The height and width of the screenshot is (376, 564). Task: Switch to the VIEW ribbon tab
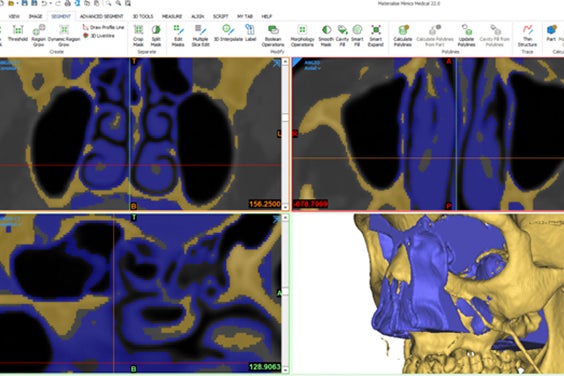pos(14,16)
